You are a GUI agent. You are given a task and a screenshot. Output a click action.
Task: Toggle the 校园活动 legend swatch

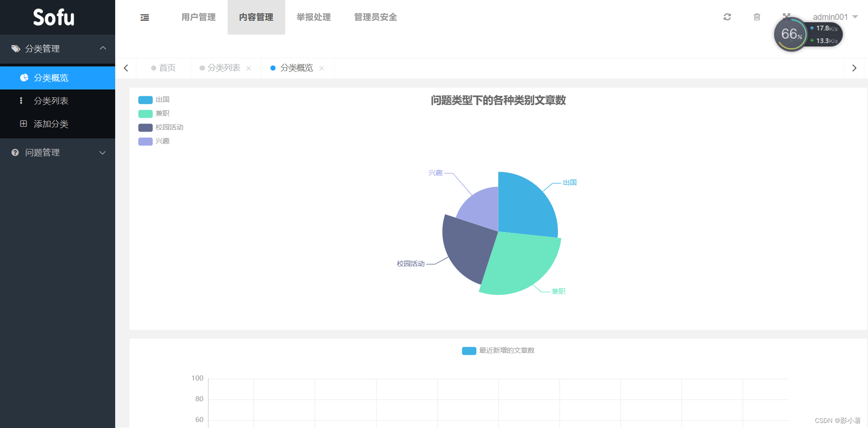[x=146, y=127]
